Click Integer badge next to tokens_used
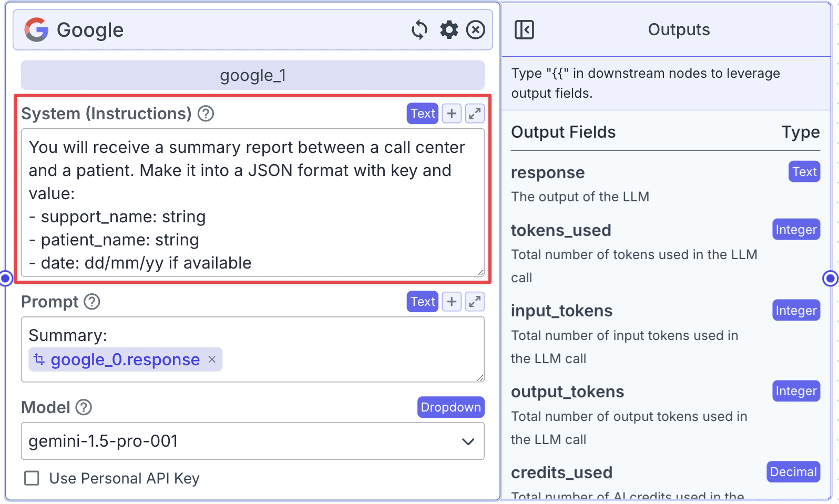This screenshot has height=504, width=839. pos(796,230)
